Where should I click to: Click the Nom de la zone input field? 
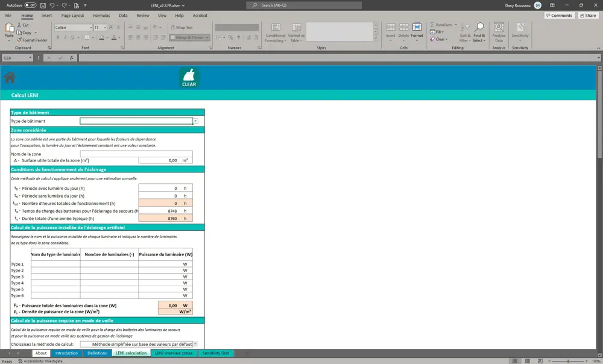136,154
